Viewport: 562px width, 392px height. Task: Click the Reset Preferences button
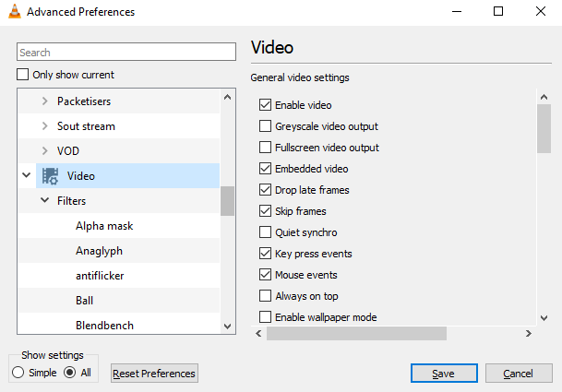154,374
